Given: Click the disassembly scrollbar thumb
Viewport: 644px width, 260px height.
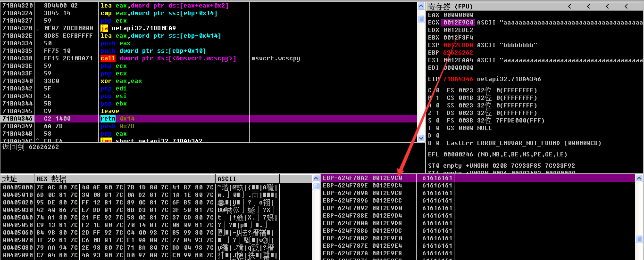Looking at the screenshot, I should pos(421,19).
